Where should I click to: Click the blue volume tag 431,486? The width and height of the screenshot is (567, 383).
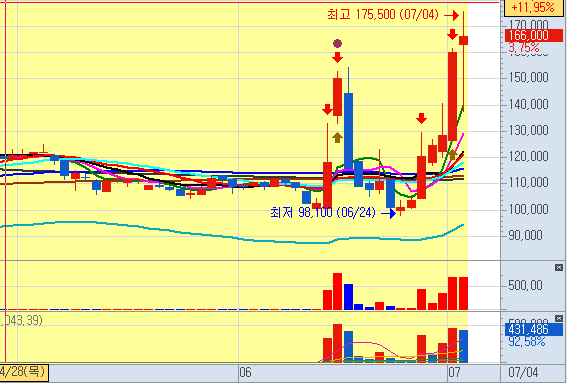(534, 329)
